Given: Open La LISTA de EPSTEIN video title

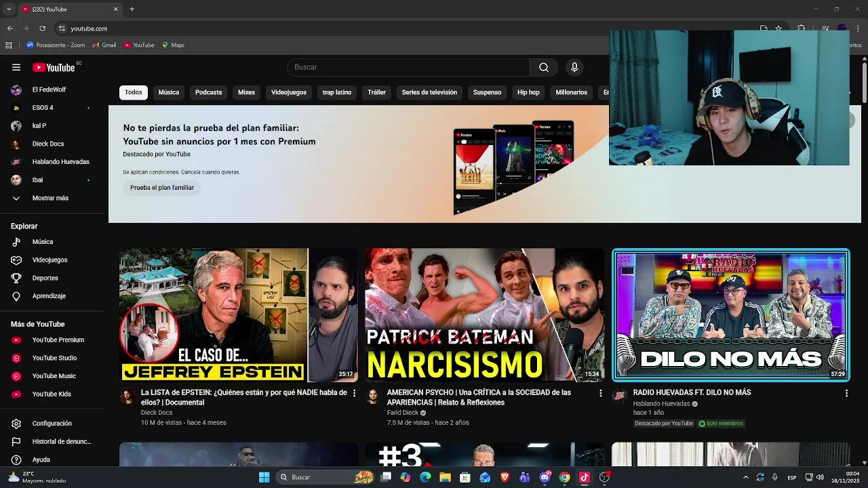Looking at the screenshot, I should 244,397.
